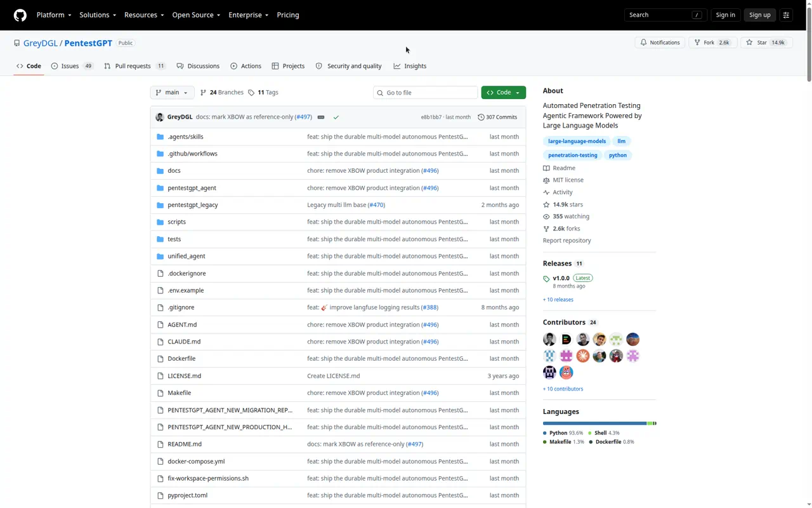Open the .agents/skills folder
The image size is (812, 508).
click(x=185, y=137)
